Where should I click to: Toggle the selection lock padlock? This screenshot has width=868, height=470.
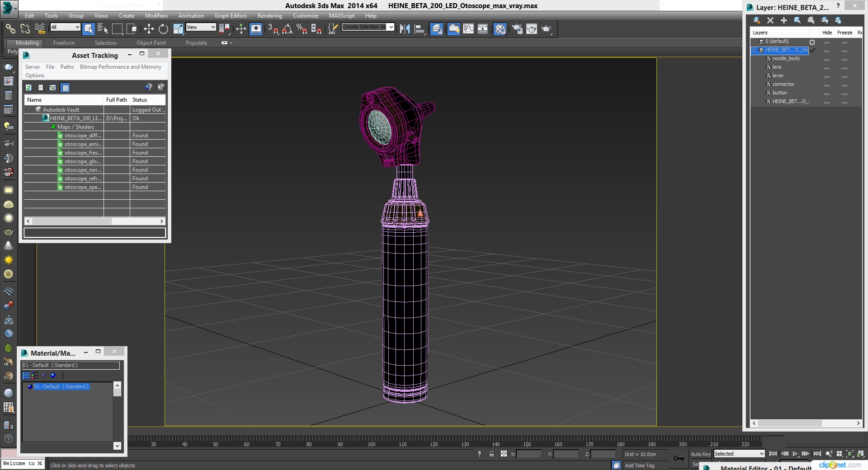coord(491,454)
